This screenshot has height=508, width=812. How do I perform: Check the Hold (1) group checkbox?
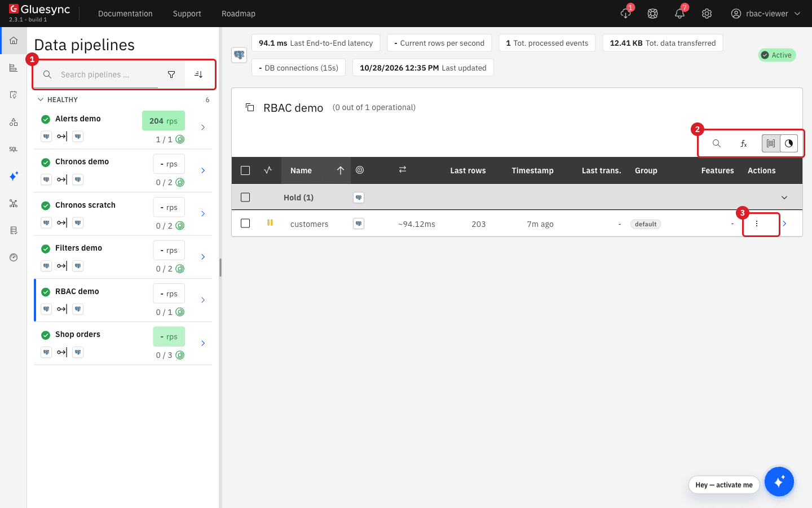point(245,198)
